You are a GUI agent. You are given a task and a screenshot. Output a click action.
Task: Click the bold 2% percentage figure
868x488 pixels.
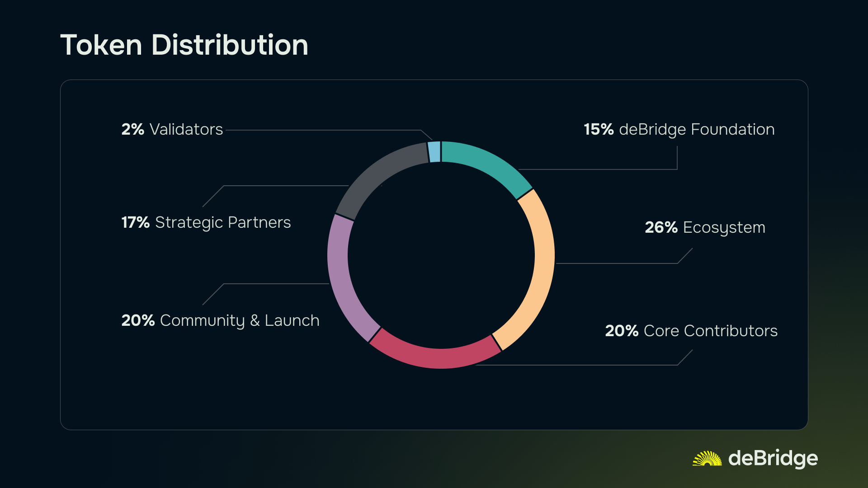(x=132, y=130)
